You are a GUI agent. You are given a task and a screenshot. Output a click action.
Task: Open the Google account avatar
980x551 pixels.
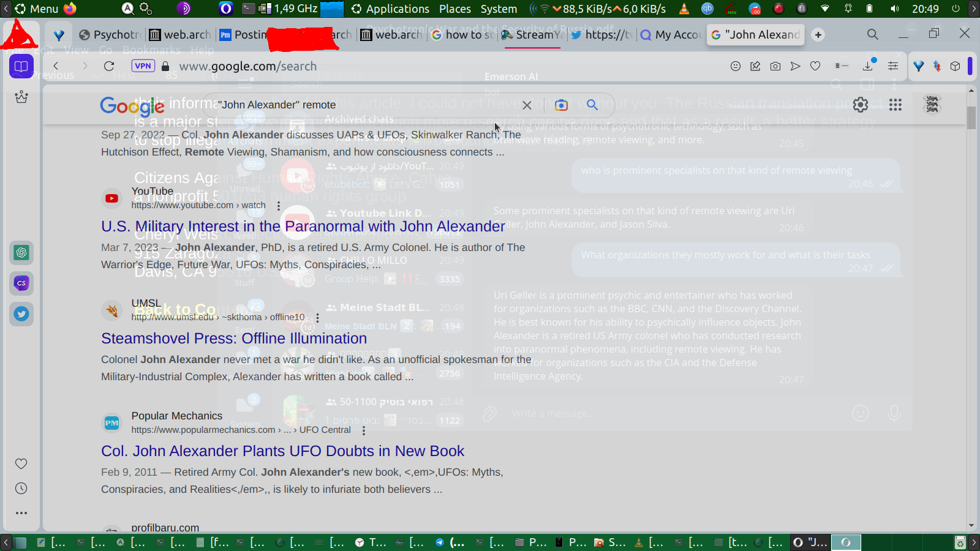click(x=932, y=105)
